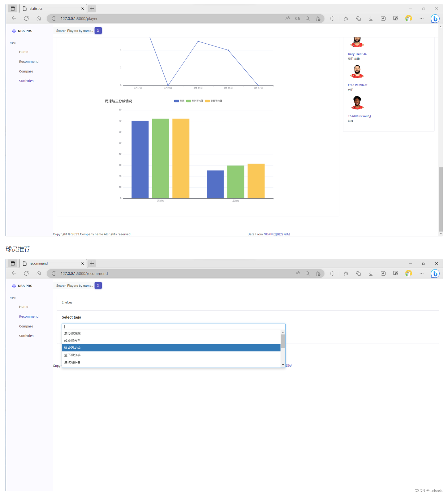448x495 pixels.
Task: Open Recommend in the statistics page sidebar
Action: pyautogui.click(x=29, y=62)
